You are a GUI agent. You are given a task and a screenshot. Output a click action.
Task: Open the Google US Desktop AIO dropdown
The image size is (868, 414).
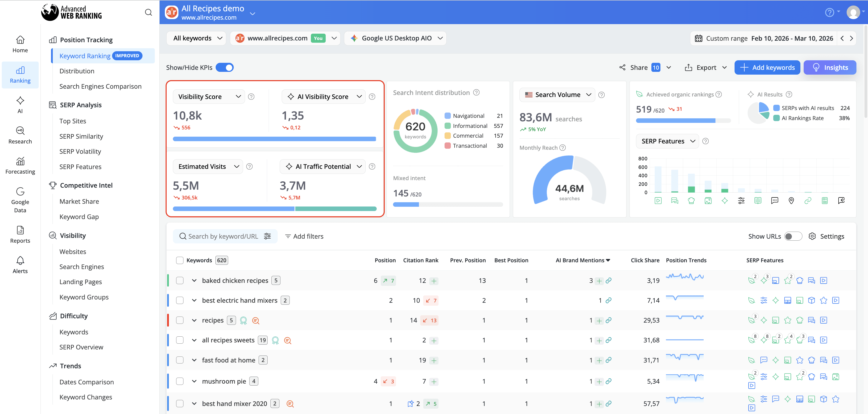pos(395,38)
